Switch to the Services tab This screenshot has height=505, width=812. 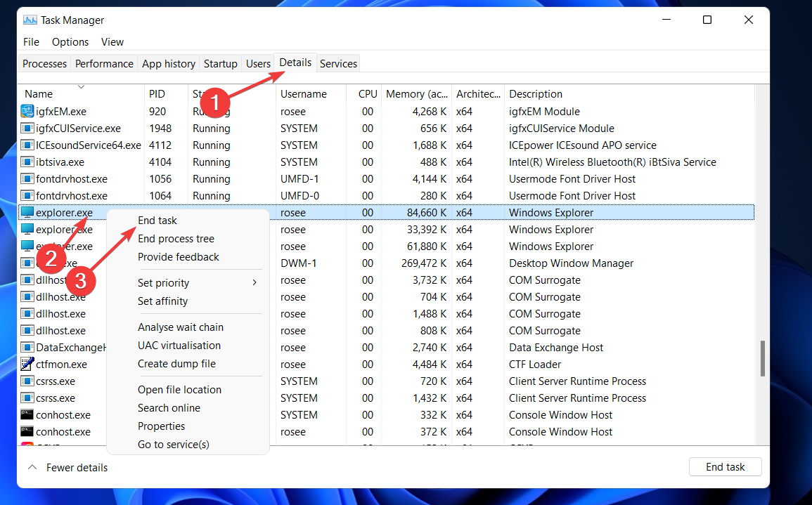338,63
